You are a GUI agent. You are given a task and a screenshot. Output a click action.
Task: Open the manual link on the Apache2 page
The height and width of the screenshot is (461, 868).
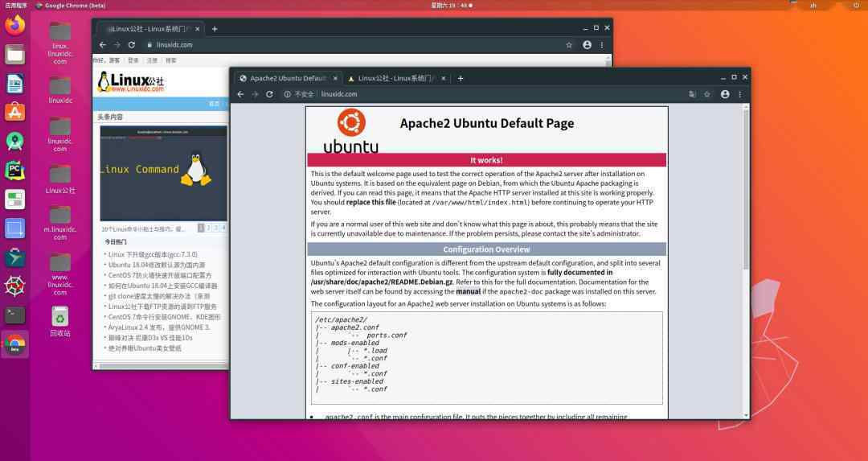468,291
